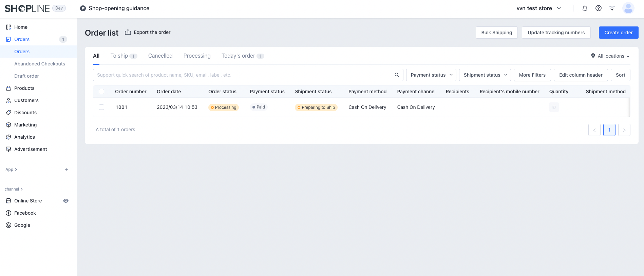Expand the Payment status dropdown
The height and width of the screenshot is (276, 644).
pos(431,75)
